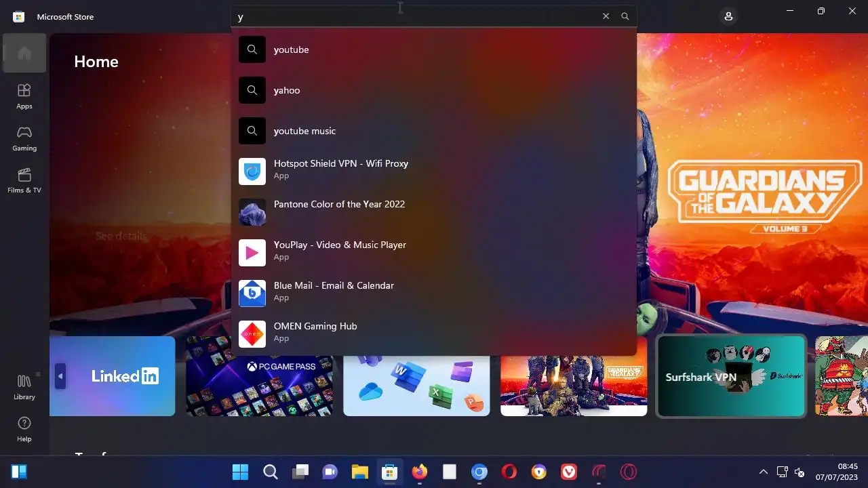Go to the Home sidebar button
The height and width of the screenshot is (488, 868).
tap(24, 53)
